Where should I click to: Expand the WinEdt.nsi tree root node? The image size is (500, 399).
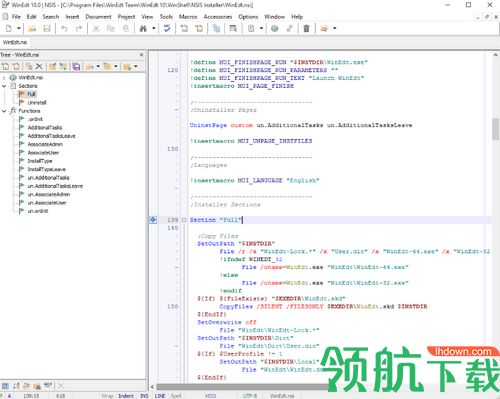click(x=4, y=78)
